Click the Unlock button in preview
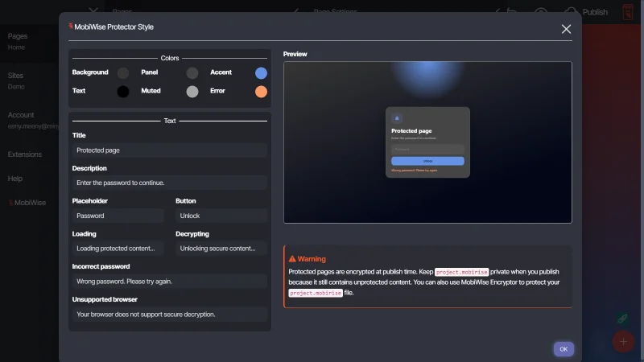The height and width of the screenshot is (362, 644). tap(427, 161)
